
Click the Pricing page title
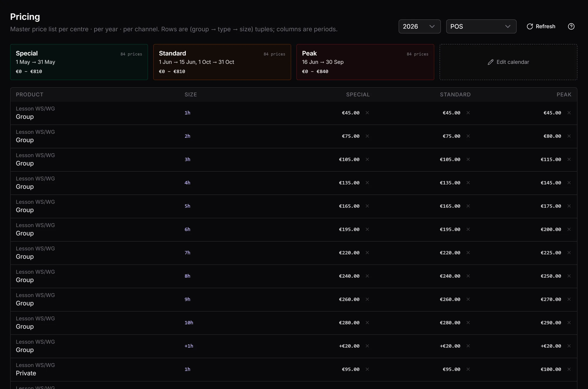pos(25,17)
